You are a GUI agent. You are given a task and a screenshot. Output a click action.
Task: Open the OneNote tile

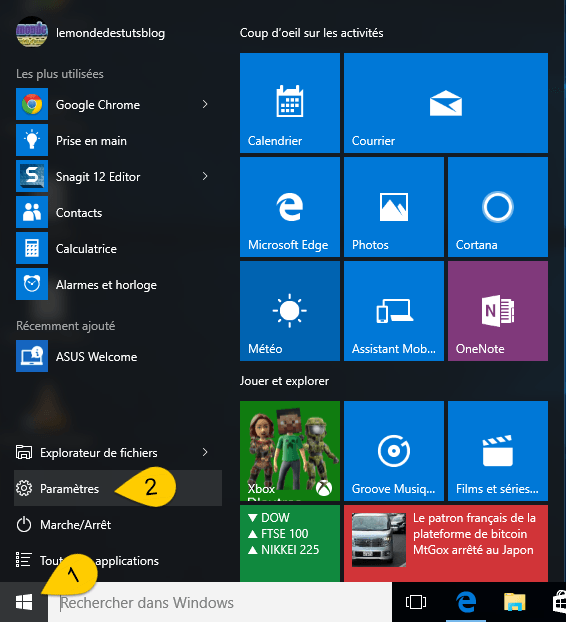pos(498,311)
